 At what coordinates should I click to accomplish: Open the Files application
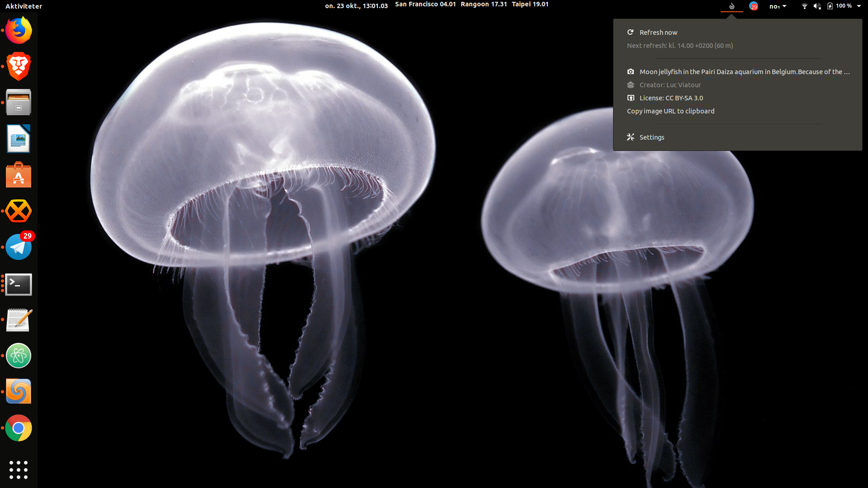click(x=18, y=102)
